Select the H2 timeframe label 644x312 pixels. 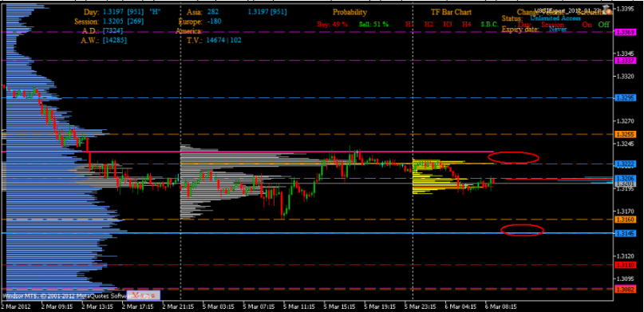click(429, 24)
